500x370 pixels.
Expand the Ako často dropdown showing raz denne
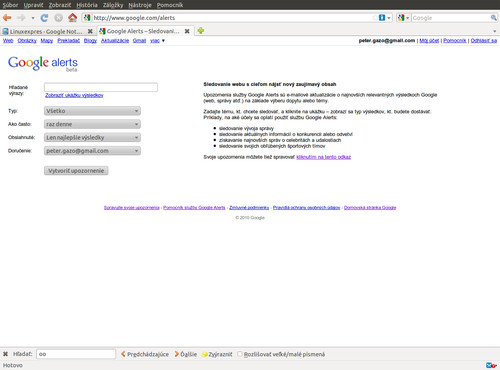point(92,124)
